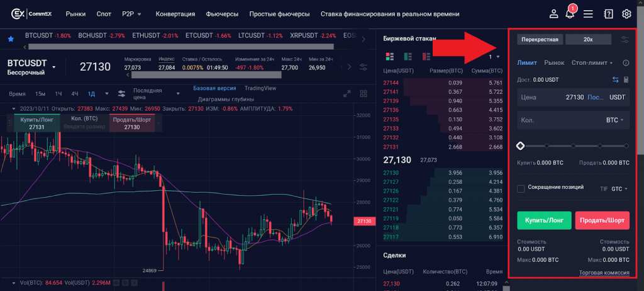Open Рынки in the top menu
The image size is (644, 291).
pos(75,14)
